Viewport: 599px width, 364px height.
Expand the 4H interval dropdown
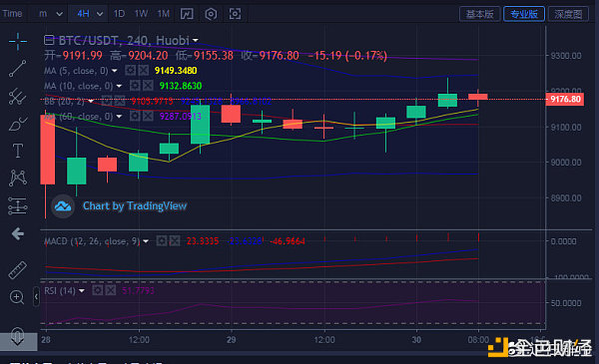click(100, 14)
